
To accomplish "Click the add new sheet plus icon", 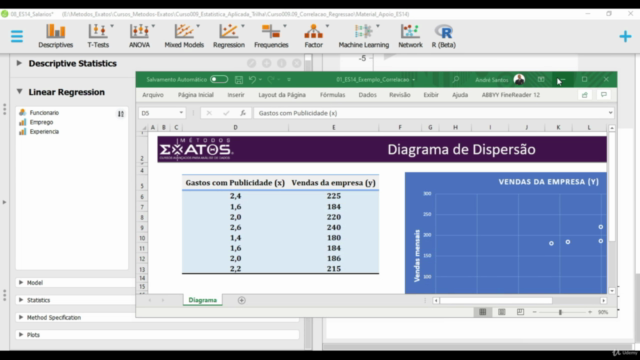I will [x=242, y=300].
